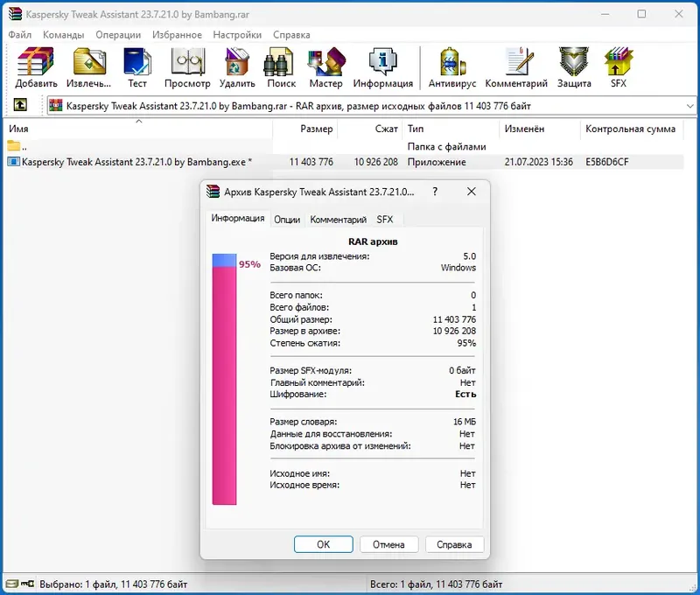Click the 'Выбрано: 1 файл' status text
This screenshot has width=700, height=595.
[114, 584]
